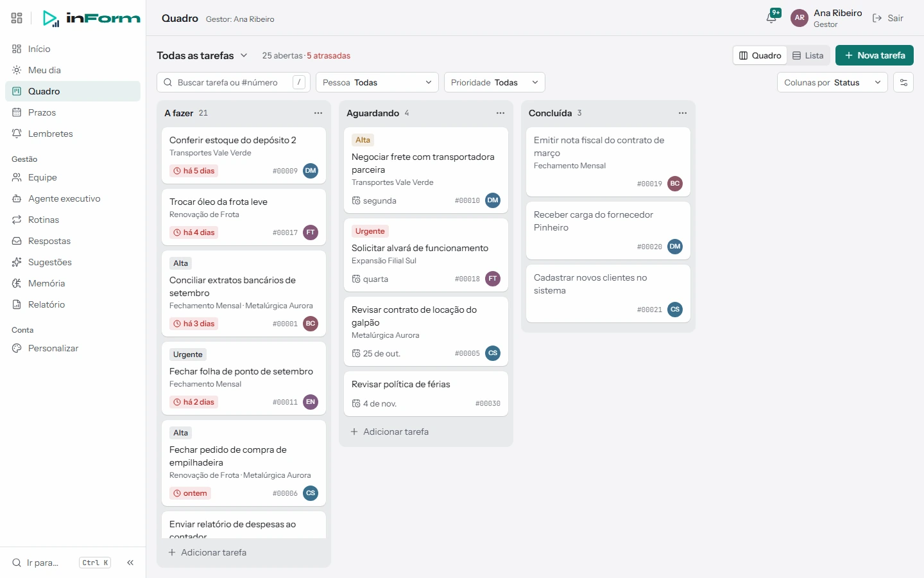Open Personalizar in sidebar
924x578 pixels.
[x=73, y=348]
